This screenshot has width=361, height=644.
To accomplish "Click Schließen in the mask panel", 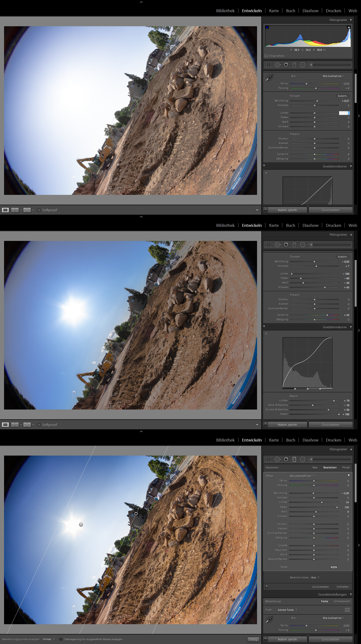I will pos(342,587).
